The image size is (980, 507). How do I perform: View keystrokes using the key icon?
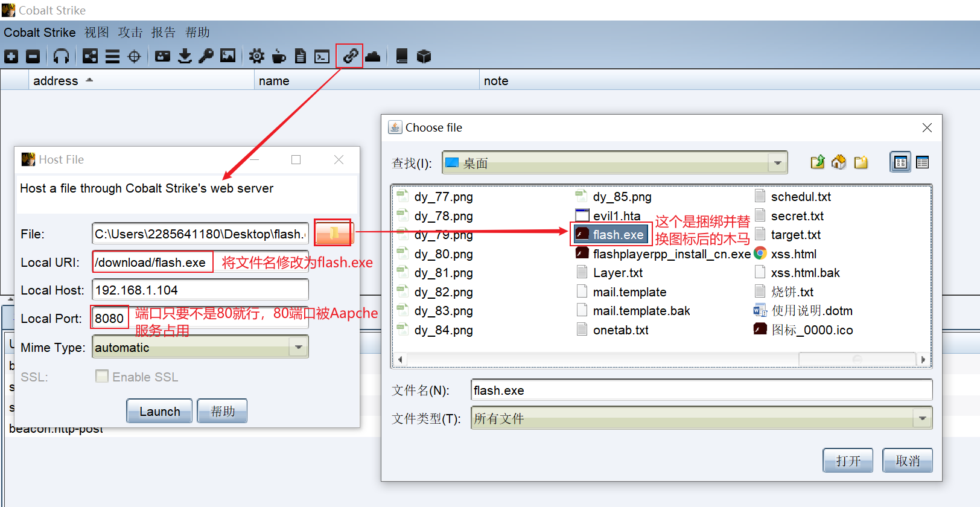pos(206,57)
